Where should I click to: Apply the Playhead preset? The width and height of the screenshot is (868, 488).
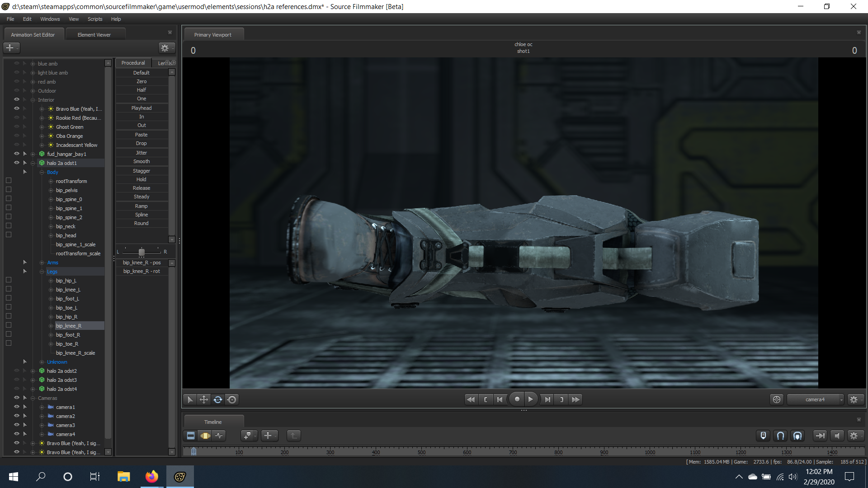click(x=142, y=108)
